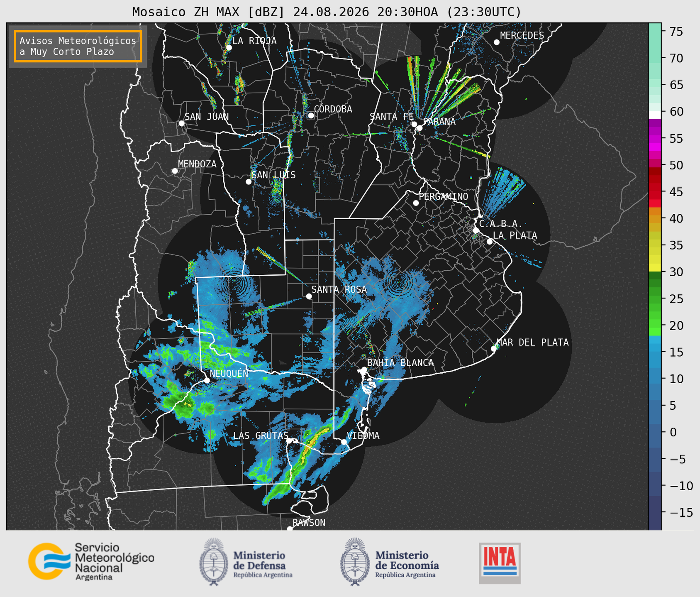
Task: Click the Viedma city marker dot
Action: (x=344, y=442)
